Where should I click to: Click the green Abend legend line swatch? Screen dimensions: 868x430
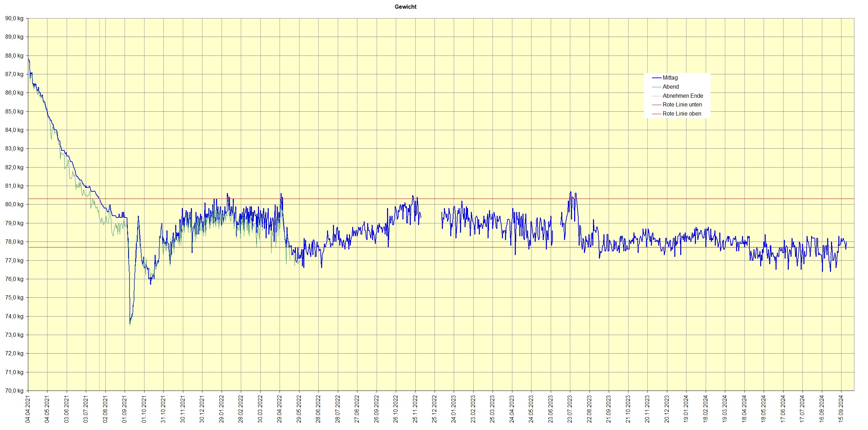click(x=656, y=87)
